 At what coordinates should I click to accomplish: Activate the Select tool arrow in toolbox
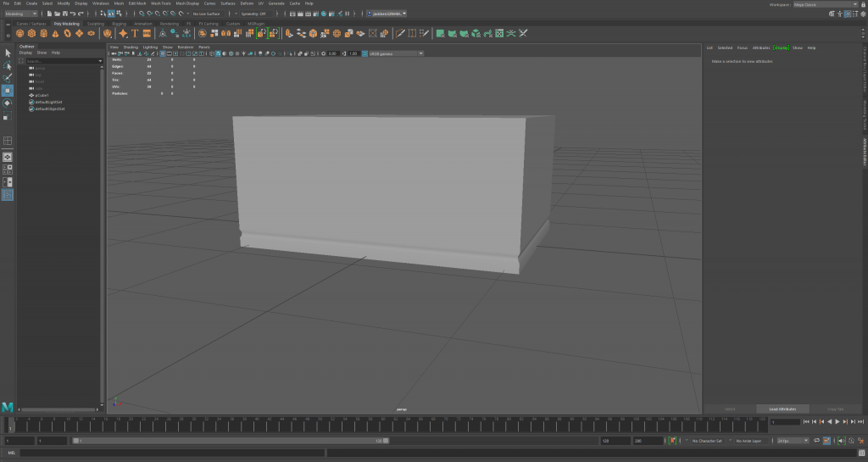(x=8, y=53)
